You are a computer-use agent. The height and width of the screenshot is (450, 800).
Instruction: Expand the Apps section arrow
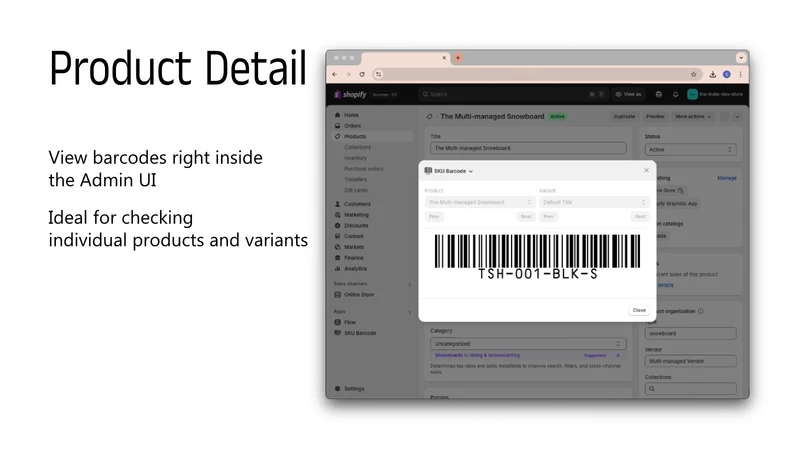(x=409, y=312)
